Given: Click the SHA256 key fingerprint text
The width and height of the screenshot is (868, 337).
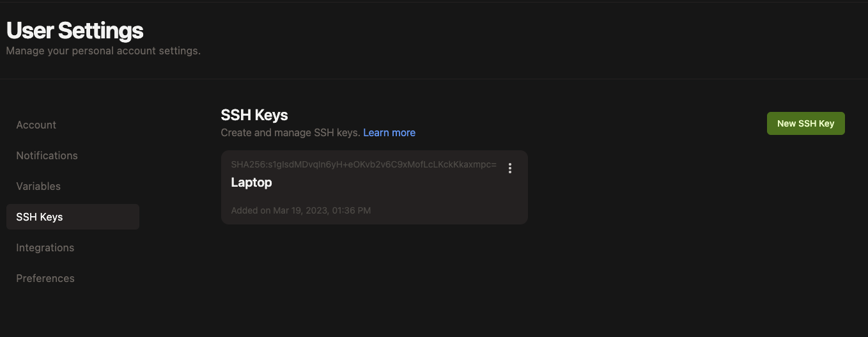Looking at the screenshot, I should click(x=364, y=164).
